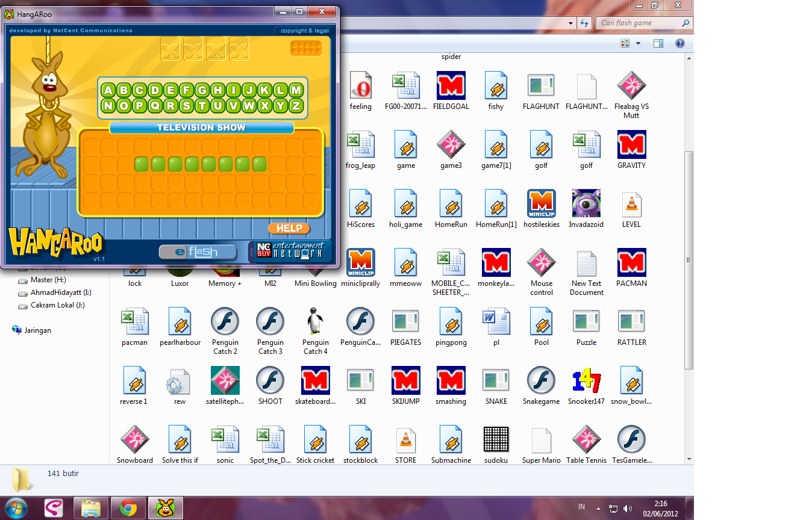Screen dimensions: 812x520
Task: Open the volume control in tray
Action: tap(628, 509)
